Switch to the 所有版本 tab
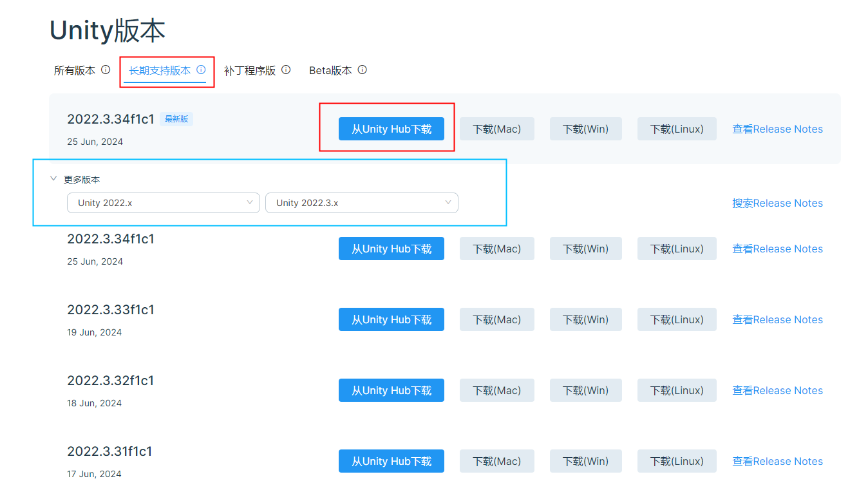This screenshot has width=868, height=481. coord(75,71)
